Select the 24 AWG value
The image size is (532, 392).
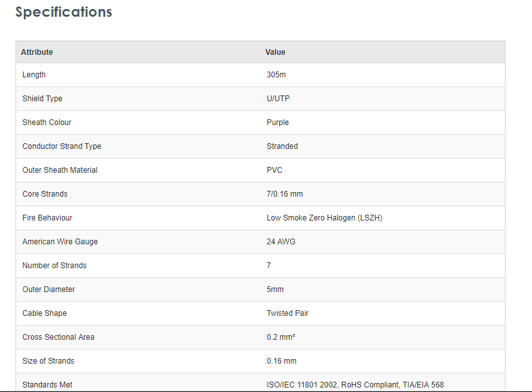pos(281,242)
